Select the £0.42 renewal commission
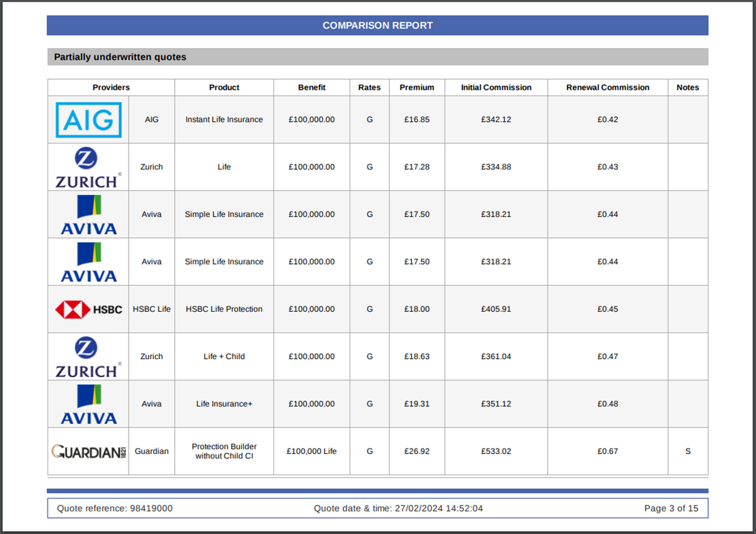Viewport: 756px width, 534px height. (608, 119)
